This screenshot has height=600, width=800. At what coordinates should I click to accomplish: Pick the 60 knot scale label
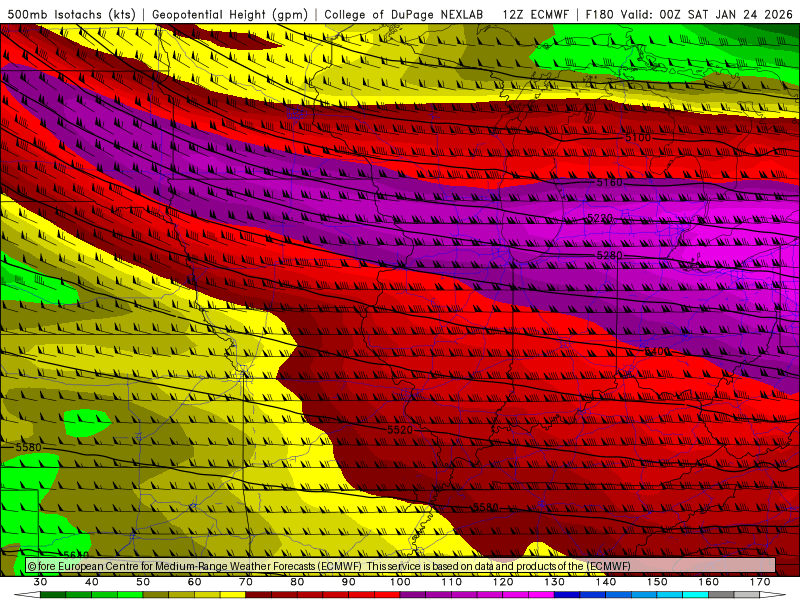(194, 582)
